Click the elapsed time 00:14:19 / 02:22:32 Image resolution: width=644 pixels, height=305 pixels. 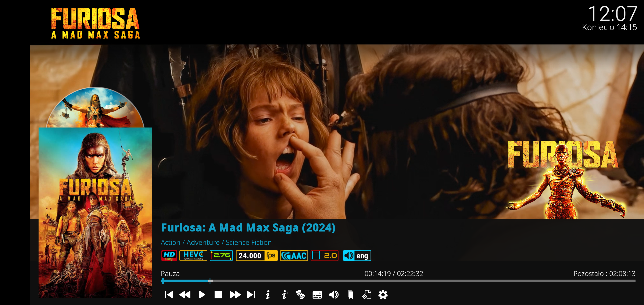point(394,273)
